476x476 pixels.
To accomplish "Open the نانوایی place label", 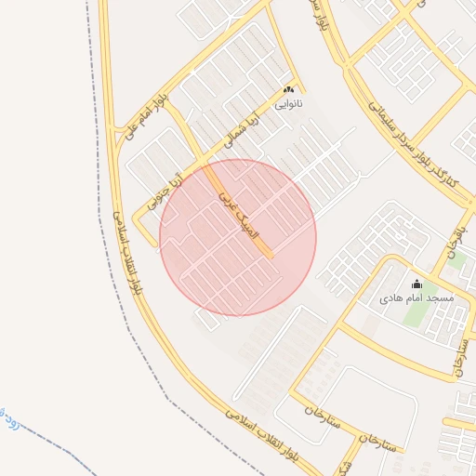I will (288, 104).
